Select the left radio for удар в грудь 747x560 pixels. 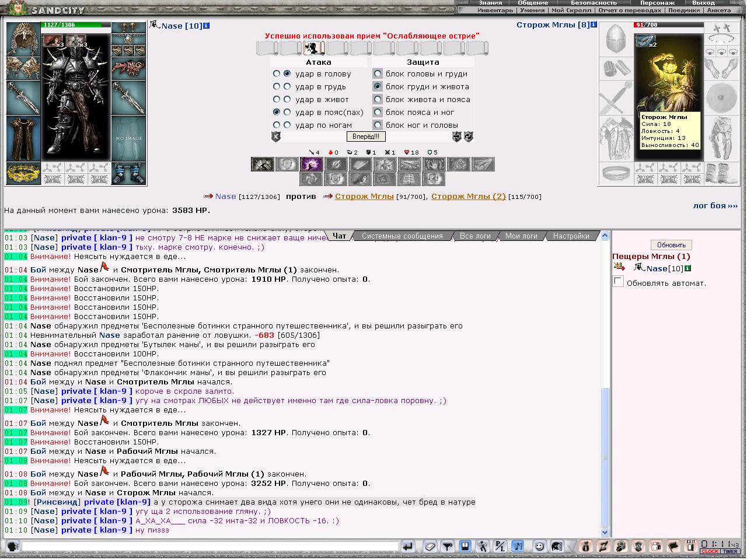[277, 87]
